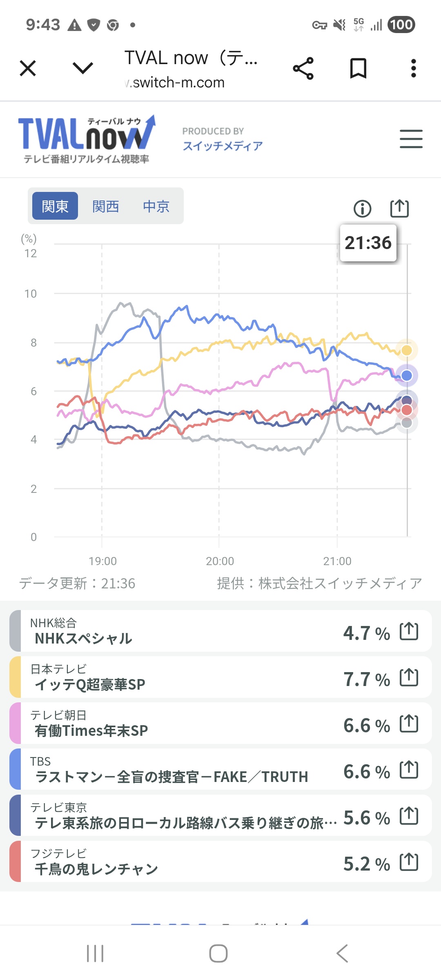This screenshot has height=980, width=441.
Task: Show chart info with the circled i icon
Action: (362, 209)
